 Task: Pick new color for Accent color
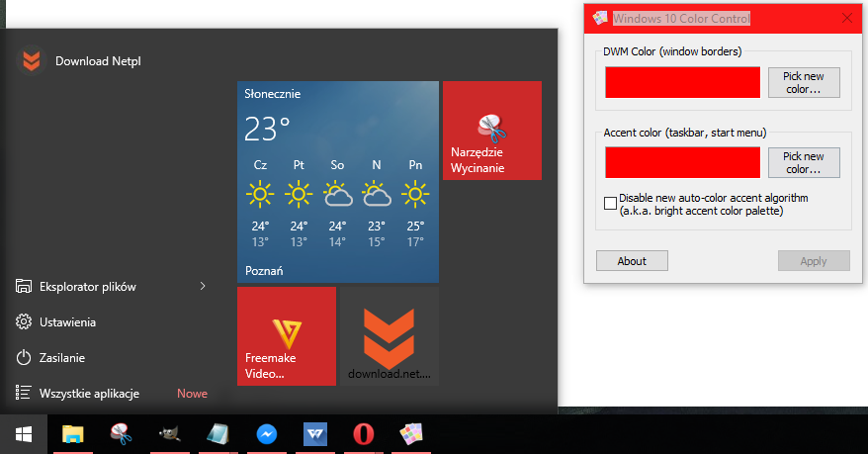tap(804, 162)
